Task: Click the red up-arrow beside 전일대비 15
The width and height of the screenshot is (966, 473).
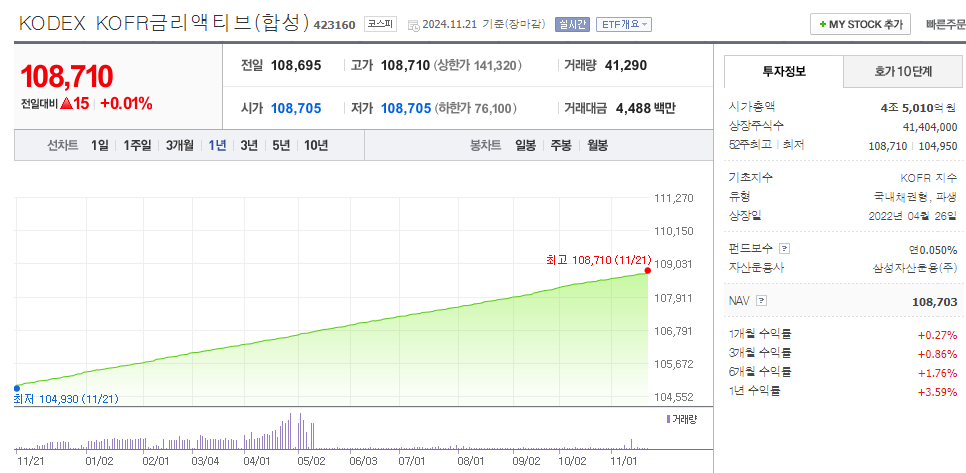Action: point(66,103)
